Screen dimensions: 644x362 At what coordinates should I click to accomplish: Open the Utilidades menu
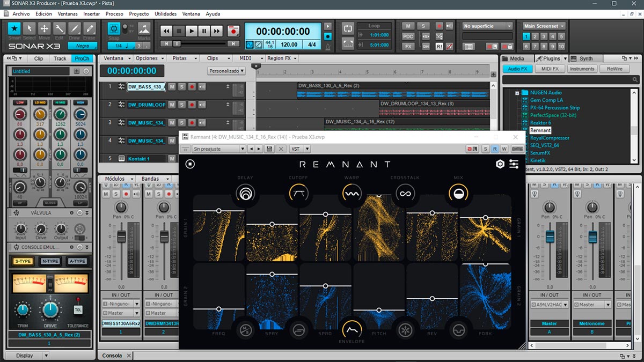(165, 14)
